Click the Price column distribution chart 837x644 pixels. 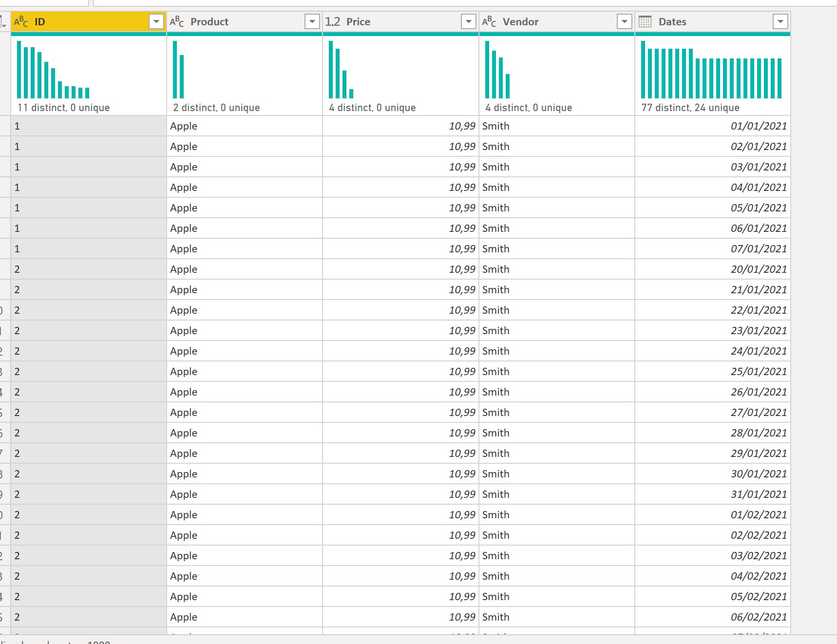pyautogui.click(x=341, y=70)
